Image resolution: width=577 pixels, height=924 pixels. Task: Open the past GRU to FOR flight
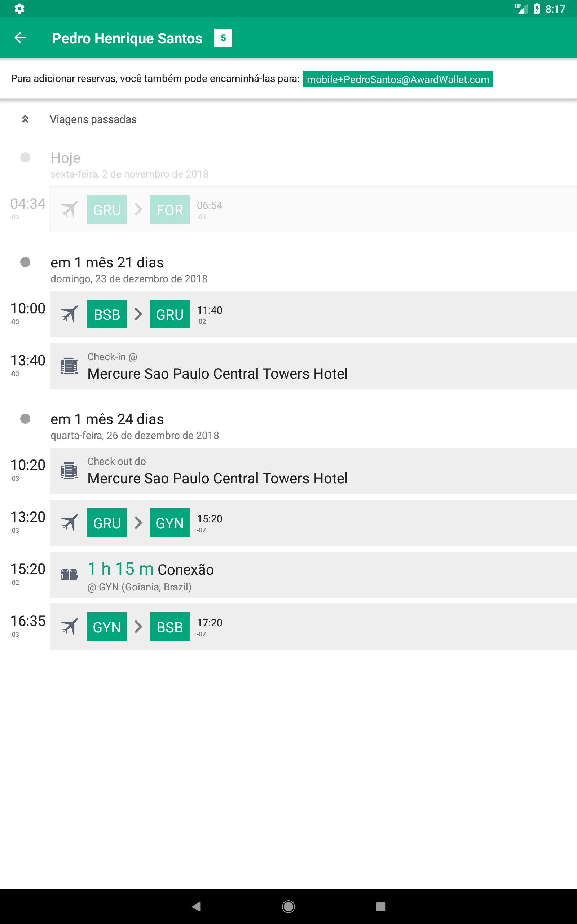tap(314, 209)
